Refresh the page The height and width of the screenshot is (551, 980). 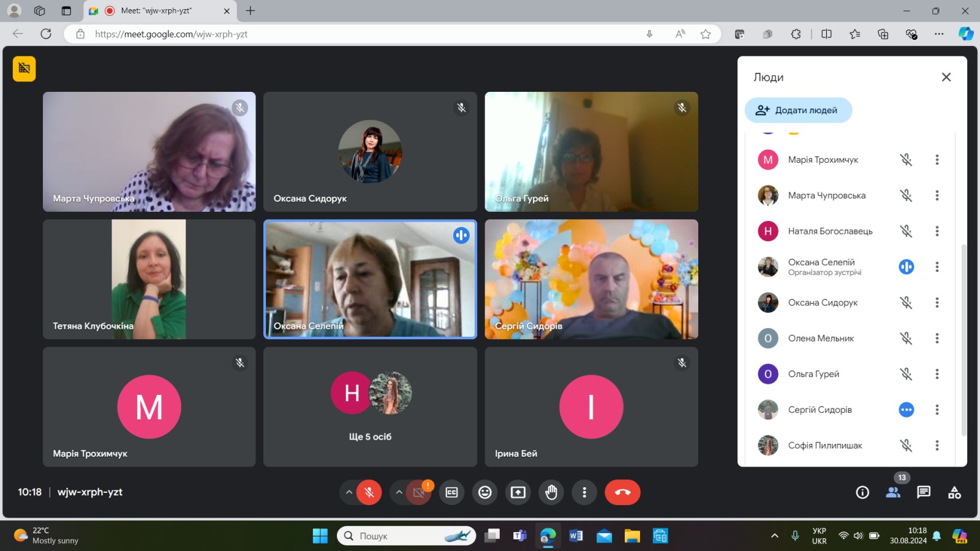(46, 34)
